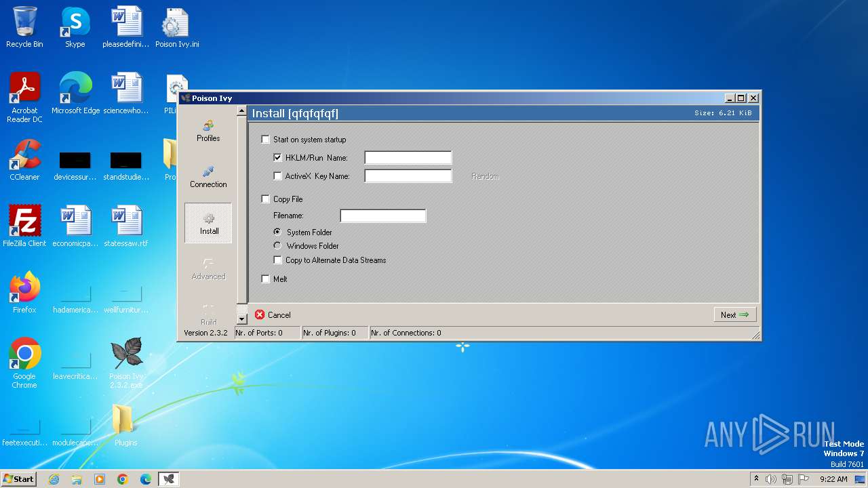The image size is (868, 488).
Task: Open Poison Ivy.ini desktop file
Action: [176, 27]
